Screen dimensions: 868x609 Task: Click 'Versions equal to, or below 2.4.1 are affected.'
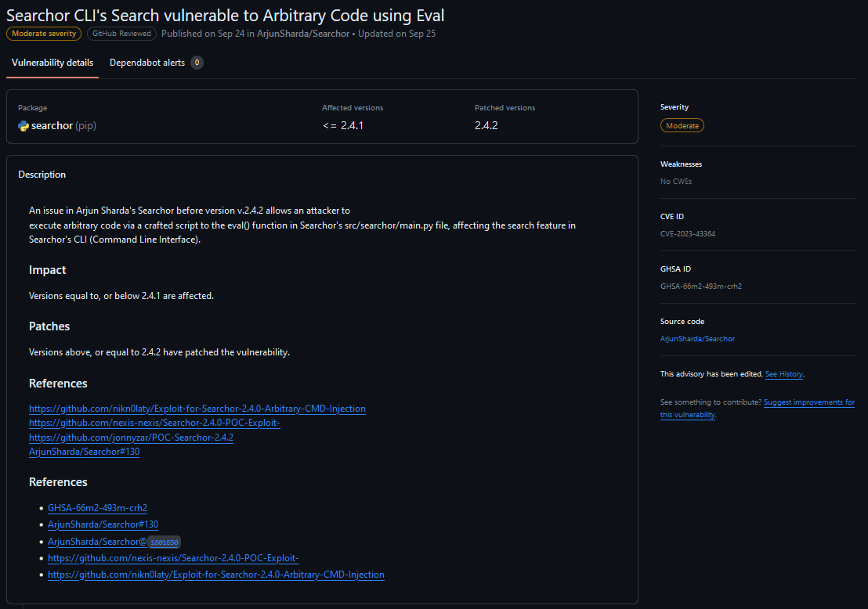point(121,296)
